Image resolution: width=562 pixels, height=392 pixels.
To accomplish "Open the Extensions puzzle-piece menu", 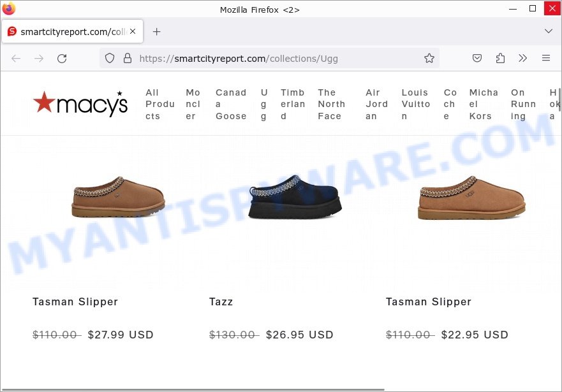I will tap(500, 58).
